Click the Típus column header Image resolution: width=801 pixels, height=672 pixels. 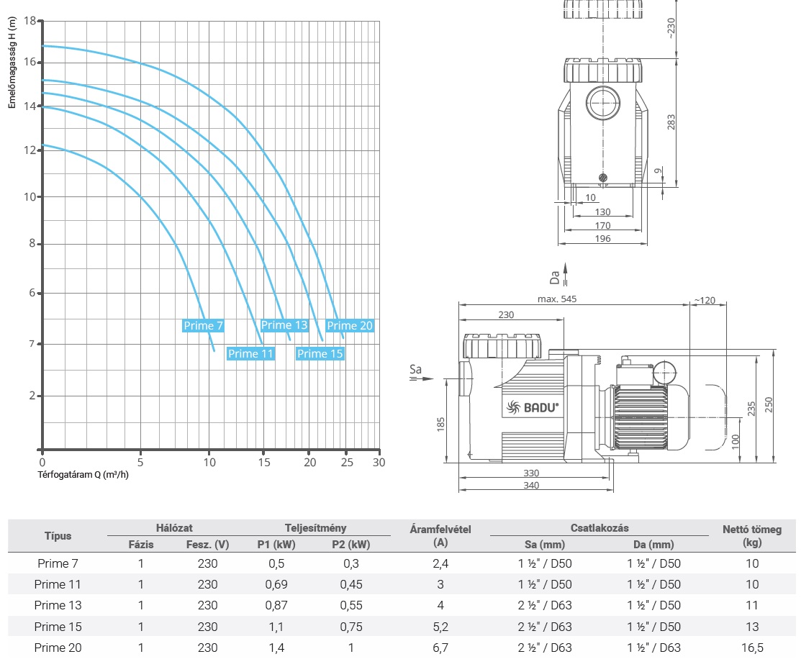click(58, 536)
